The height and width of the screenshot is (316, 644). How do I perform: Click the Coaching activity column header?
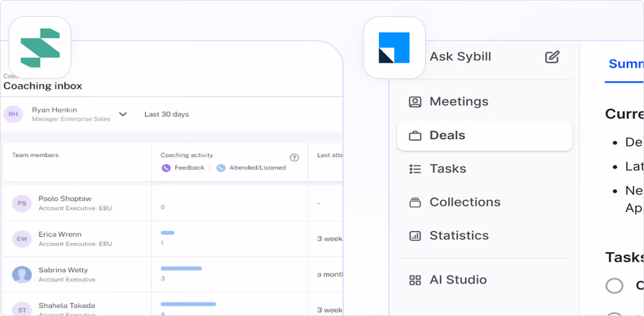pyautogui.click(x=187, y=155)
